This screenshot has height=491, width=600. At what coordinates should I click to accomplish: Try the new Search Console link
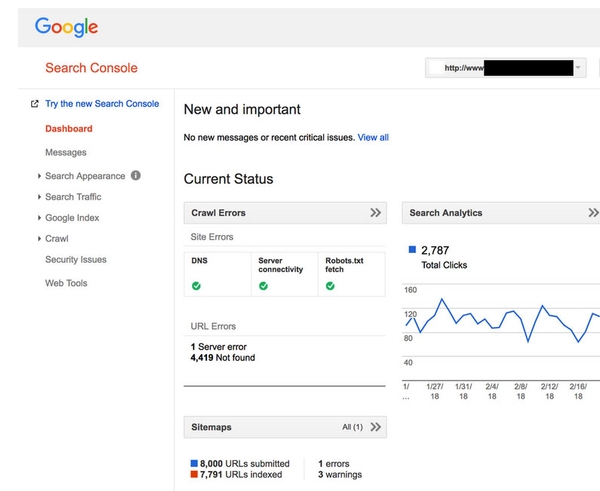102,104
